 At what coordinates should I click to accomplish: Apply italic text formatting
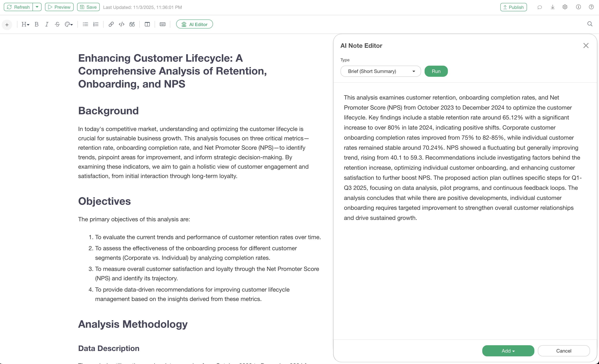tap(47, 24)
